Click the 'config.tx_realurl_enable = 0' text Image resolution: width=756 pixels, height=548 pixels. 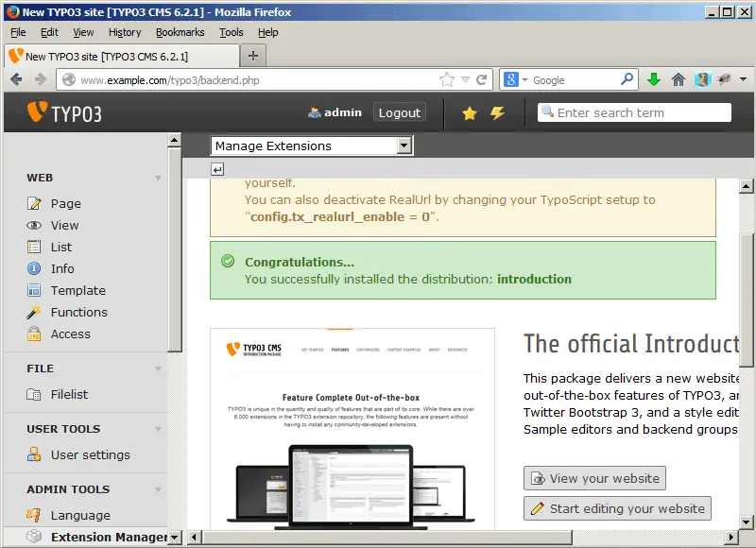click(x=340, y=217)
